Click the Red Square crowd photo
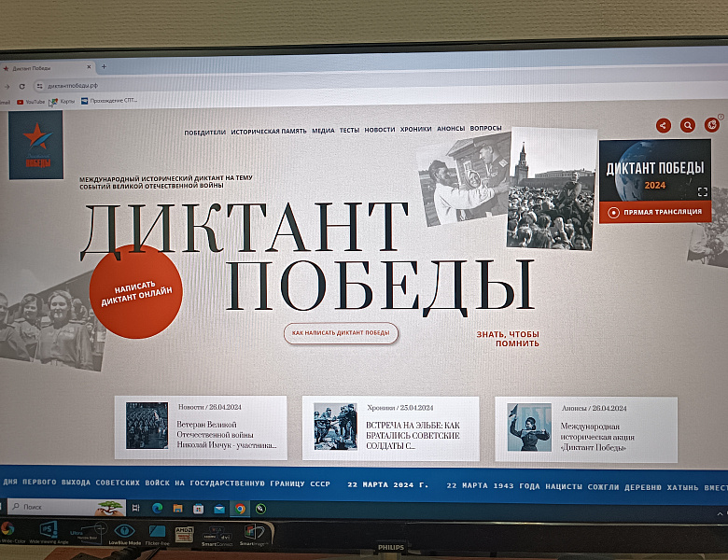This screenshot has width=728, height=560. click(x=552, y=189)
